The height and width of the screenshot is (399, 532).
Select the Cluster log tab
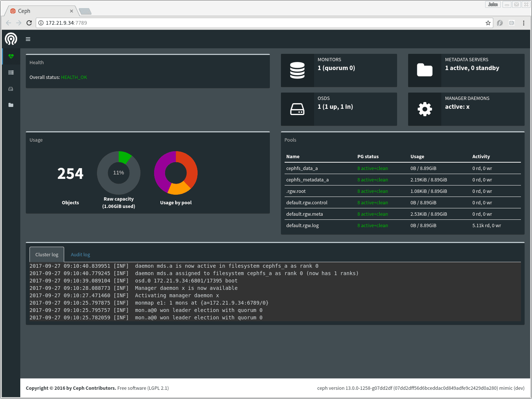(47, 255)
